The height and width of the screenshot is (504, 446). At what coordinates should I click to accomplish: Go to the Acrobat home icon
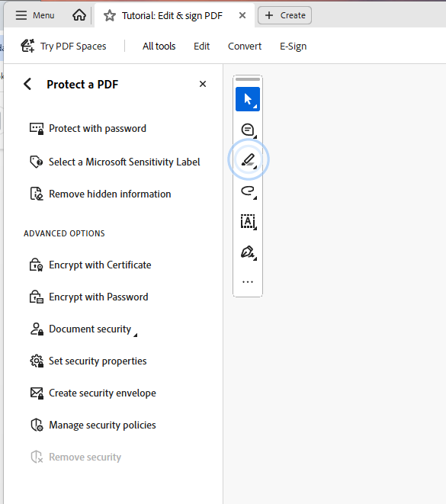[79, 15]
